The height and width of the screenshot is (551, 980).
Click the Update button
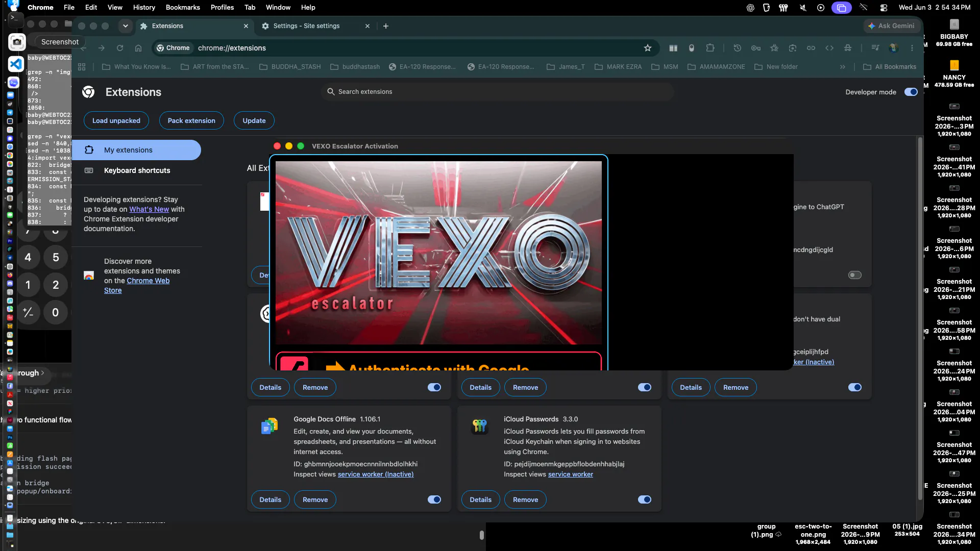click(254, 121)
